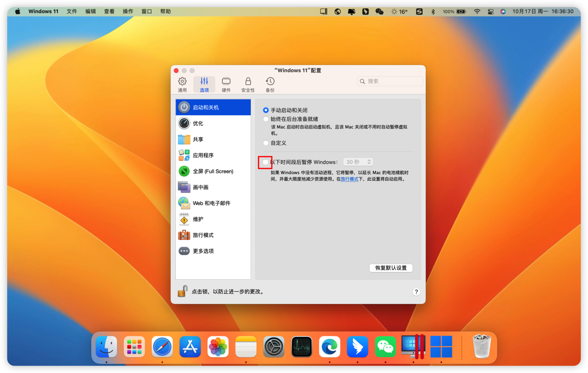The height and width of the screenshot is (373, 588).
Task: Focus the 搜索 search field
Action: pyautogui.click(x=390, y=81)
